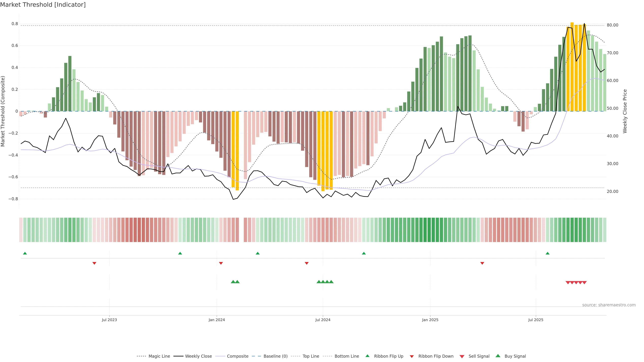The width and height of the screenshot is (644, 362).
Task: Click Ribbon Flip Down legend triangle
Action: pyautogui.click(x=412, y=356)
